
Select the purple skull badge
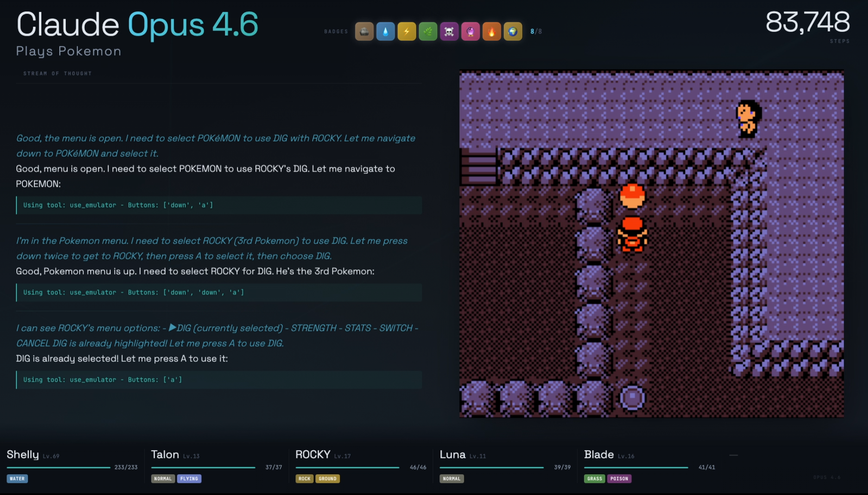click(x=449, y=31)
